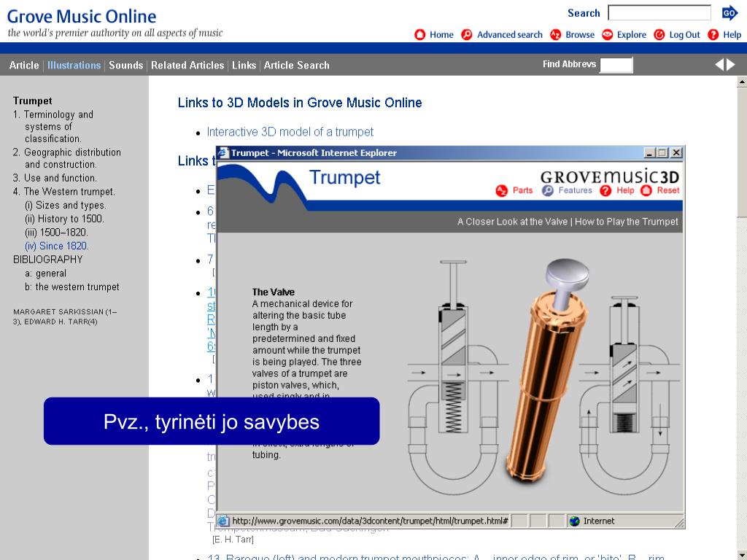Click the Log Out icon
The height and width of the screenshot is (560, 747).
[659, 35]
